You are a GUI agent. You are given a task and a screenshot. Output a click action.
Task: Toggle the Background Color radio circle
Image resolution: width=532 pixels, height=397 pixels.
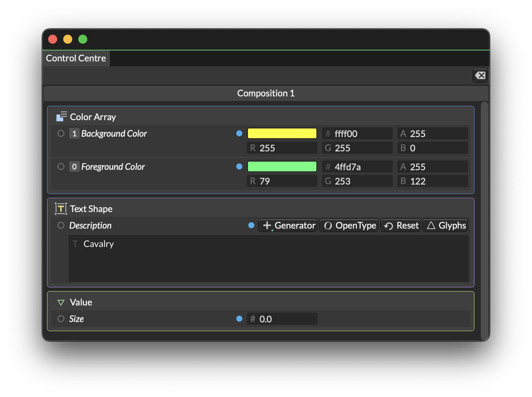(x=61, y=133)
